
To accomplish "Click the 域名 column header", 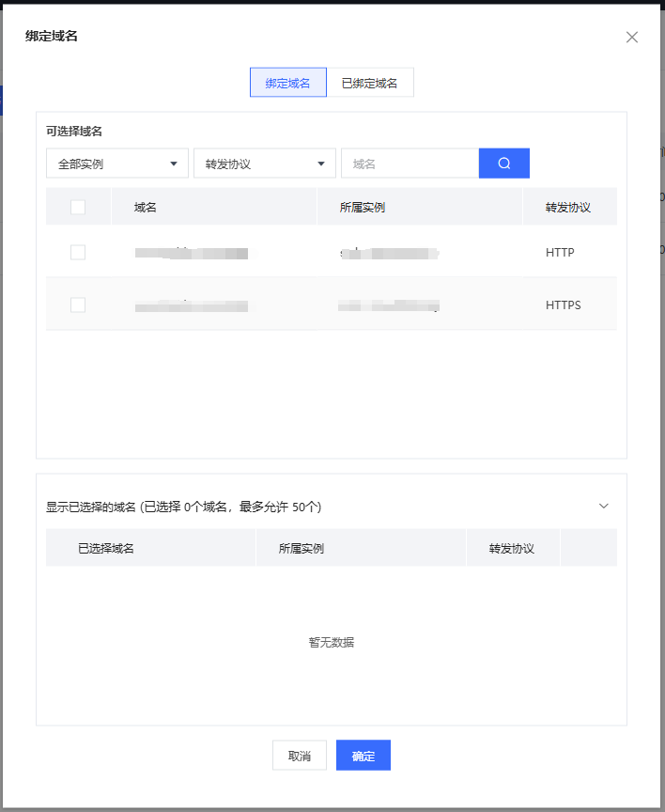I will (146, 207).
